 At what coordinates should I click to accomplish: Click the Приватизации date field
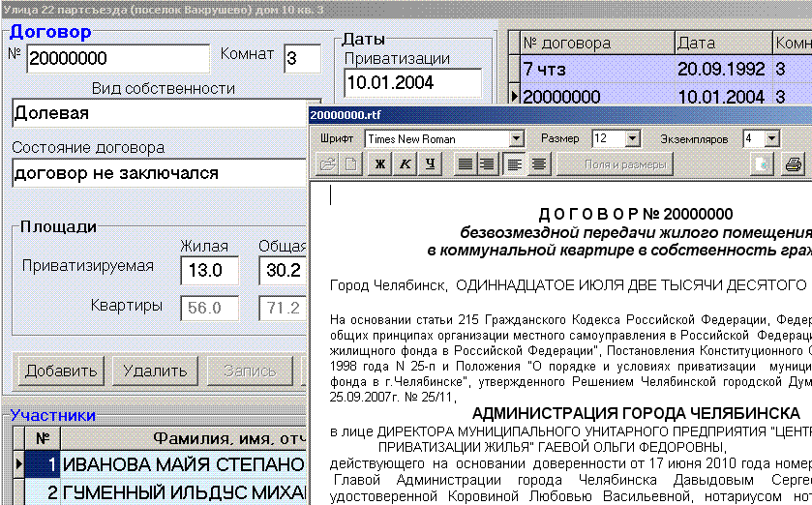411,82
